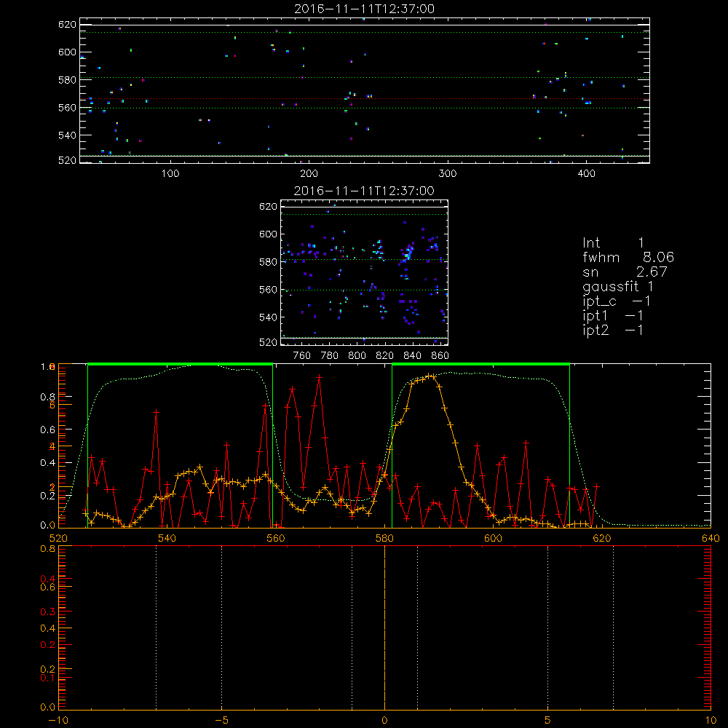Click x-axis label 580 on profile plot
Screen dimensions: 728x728
[384, 538]
